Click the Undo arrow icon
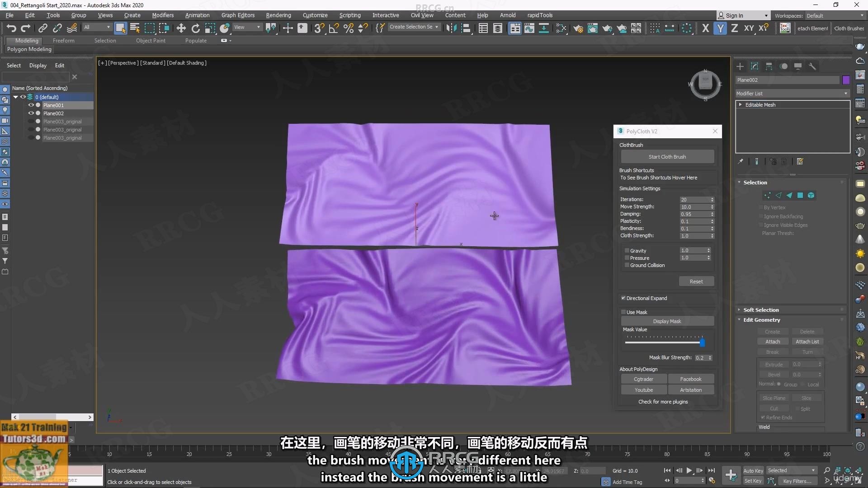868x488 pixels. click(x=11, y=28)
